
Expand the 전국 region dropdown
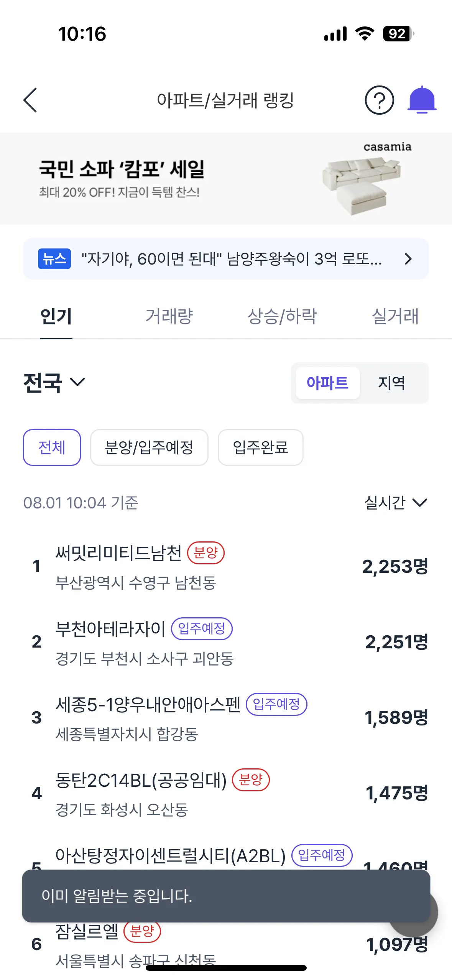click(x=54, y=382)
